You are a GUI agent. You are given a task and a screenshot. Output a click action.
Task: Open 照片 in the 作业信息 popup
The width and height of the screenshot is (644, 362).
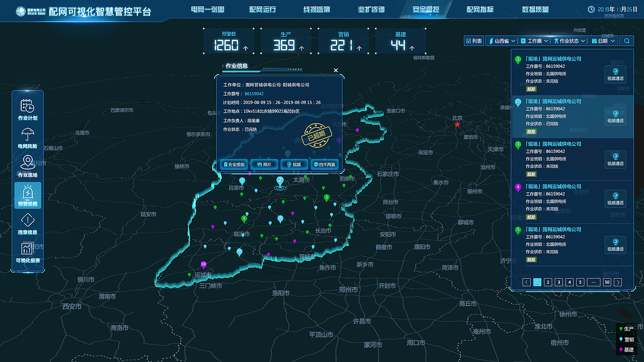click(x=264, y=164)
